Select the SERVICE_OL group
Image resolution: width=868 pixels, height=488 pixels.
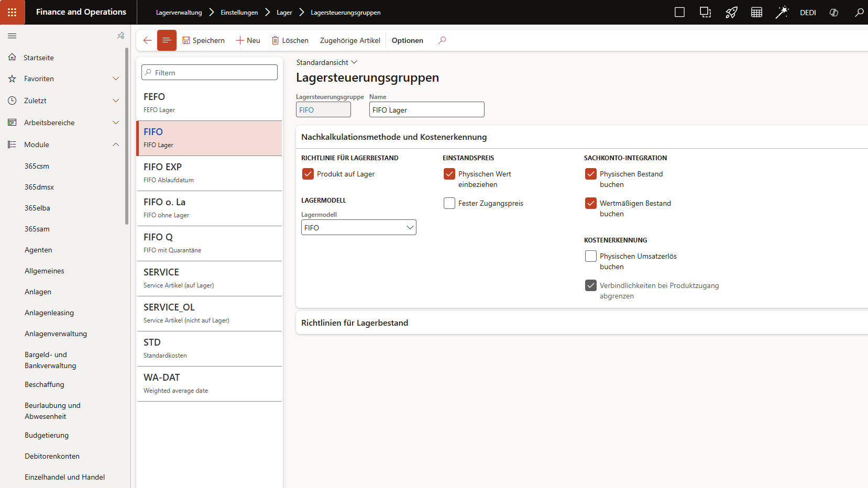(x=209, y=314)
